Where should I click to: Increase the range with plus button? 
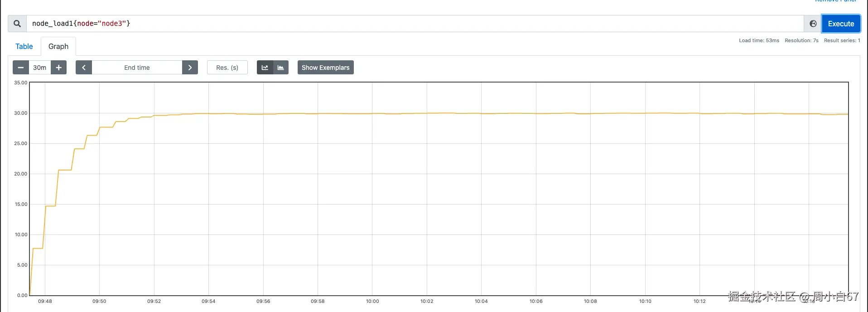pyautogui.click(x=59, y=68)
